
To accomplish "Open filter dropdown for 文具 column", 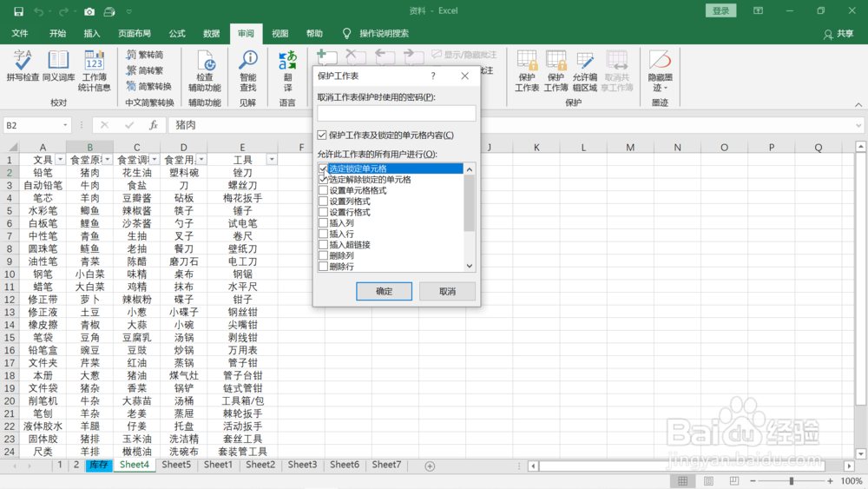I will (x=61, y=160).
